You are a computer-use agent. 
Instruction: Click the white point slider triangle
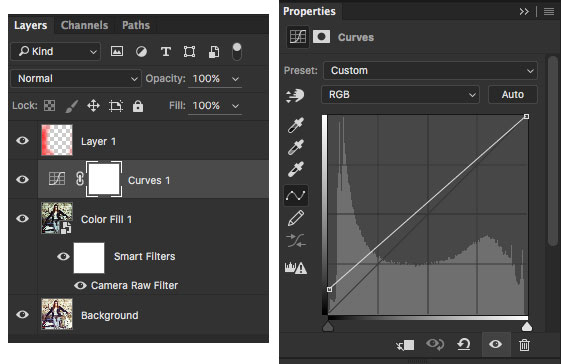tap(527, 326)
